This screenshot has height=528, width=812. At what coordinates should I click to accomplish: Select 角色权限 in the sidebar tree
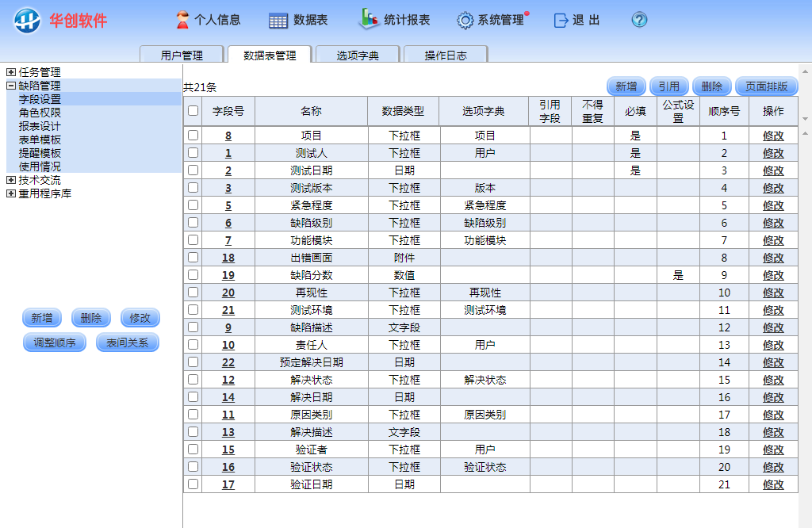click(x=40, y=113)
